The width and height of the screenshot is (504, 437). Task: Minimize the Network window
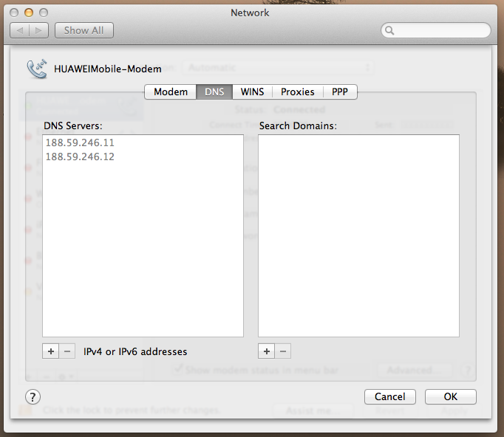point(29,13)
